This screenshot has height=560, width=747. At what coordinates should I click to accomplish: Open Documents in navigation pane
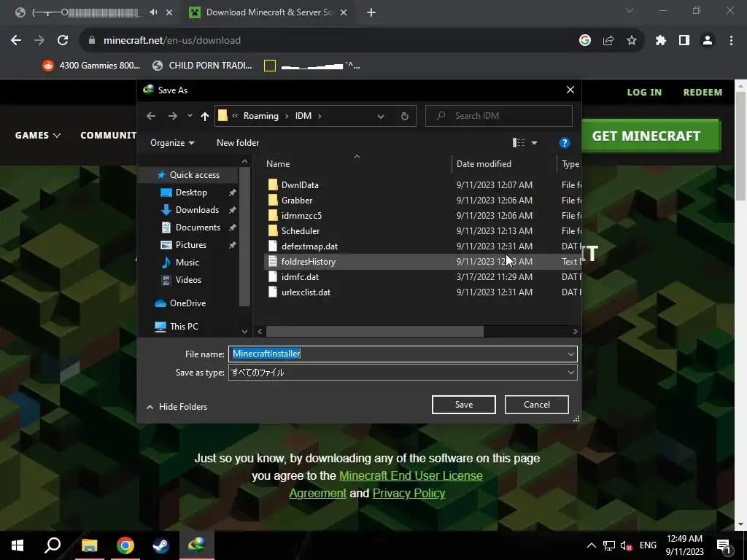click(198, 227)
